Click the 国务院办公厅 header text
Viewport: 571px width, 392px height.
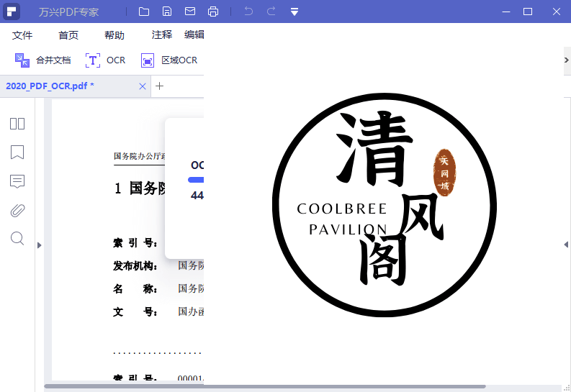click(140, 156)
